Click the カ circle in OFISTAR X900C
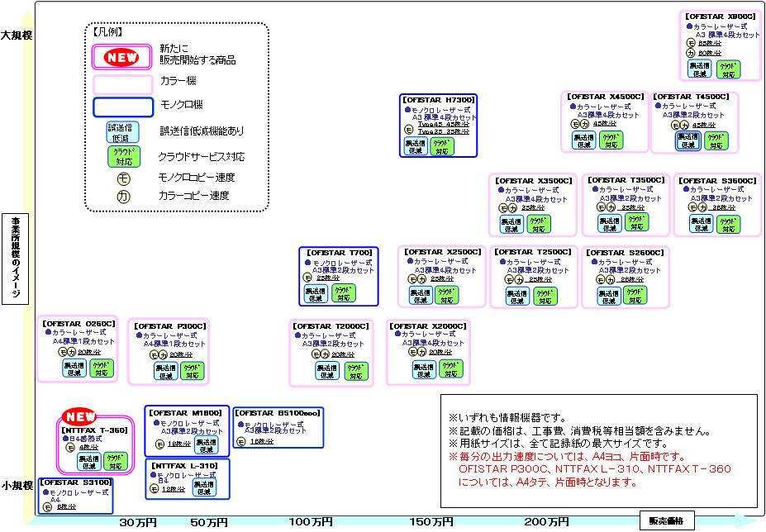The image size is (766, 532). [x=691, y=53]
